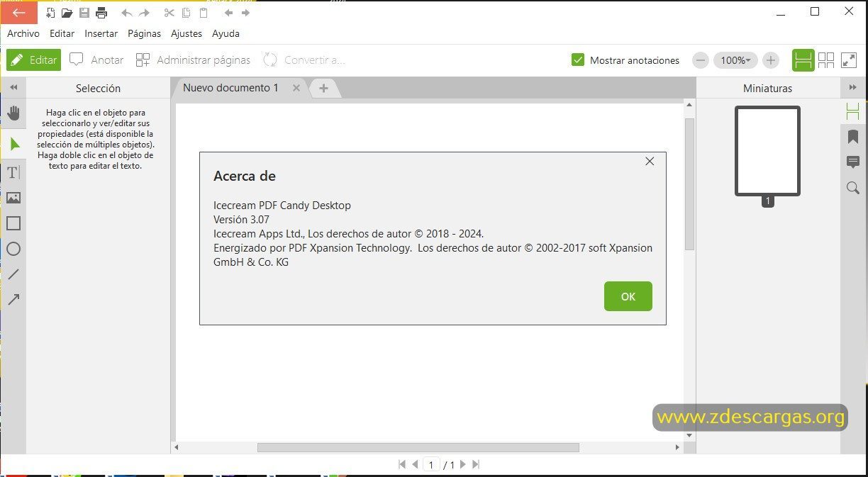Open the Archivo menu
Screen dimensions: 868x477
point(23,33)
